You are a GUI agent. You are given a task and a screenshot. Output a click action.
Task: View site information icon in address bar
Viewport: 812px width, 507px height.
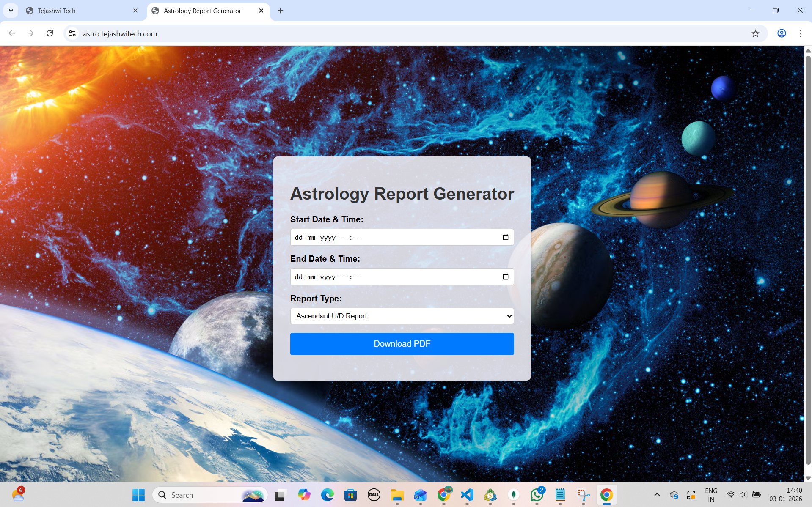72,33
